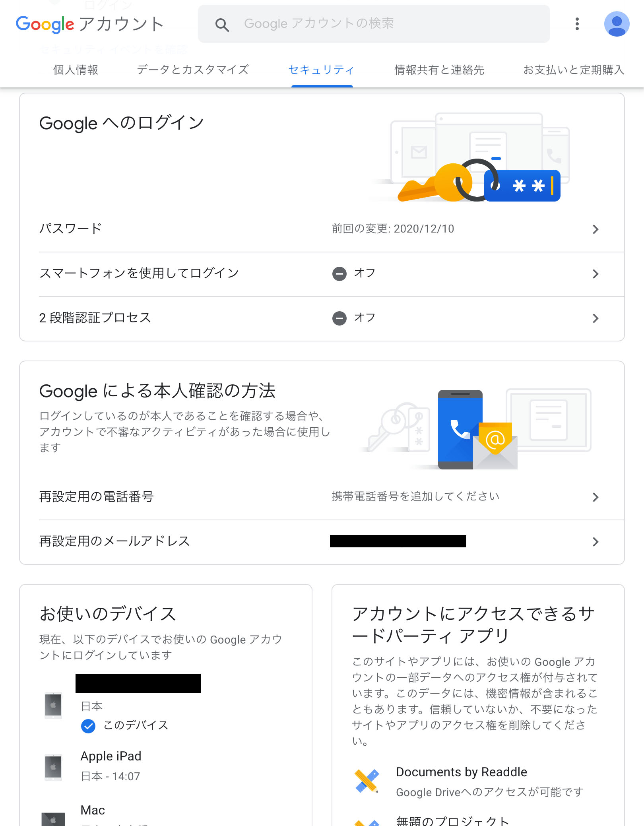Click the Documents by Readdle app icon
Viewport: 644px width, 826px height.
coord(367,781)
